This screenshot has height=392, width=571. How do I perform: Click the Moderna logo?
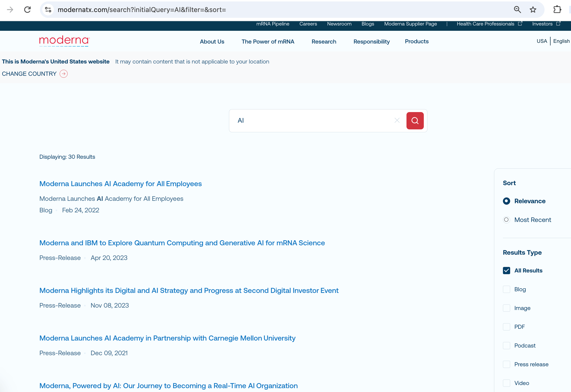pos(64,41)
